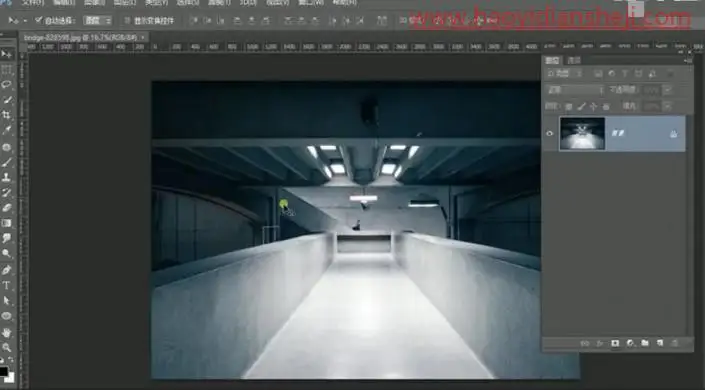This screenshot has width=705, height=390.
Task: Create a new layer button
Action: coord(660,343)
